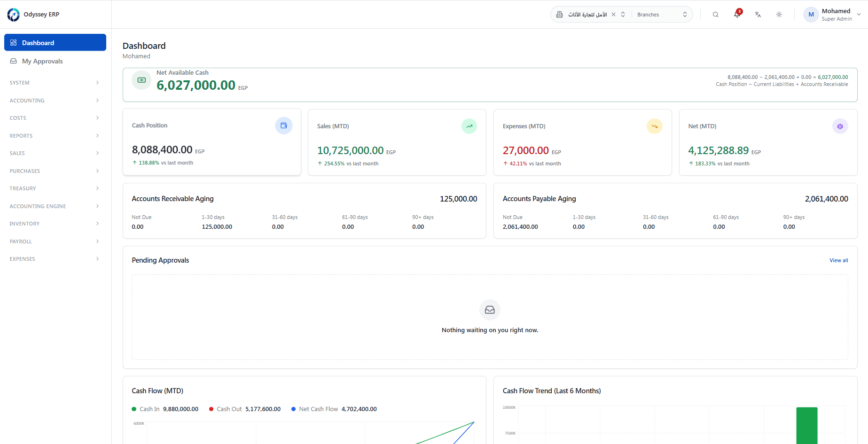Click the Accounts Receivable total 125,000.00
Viewport: 868px width, 444px height.
[459, 199]
